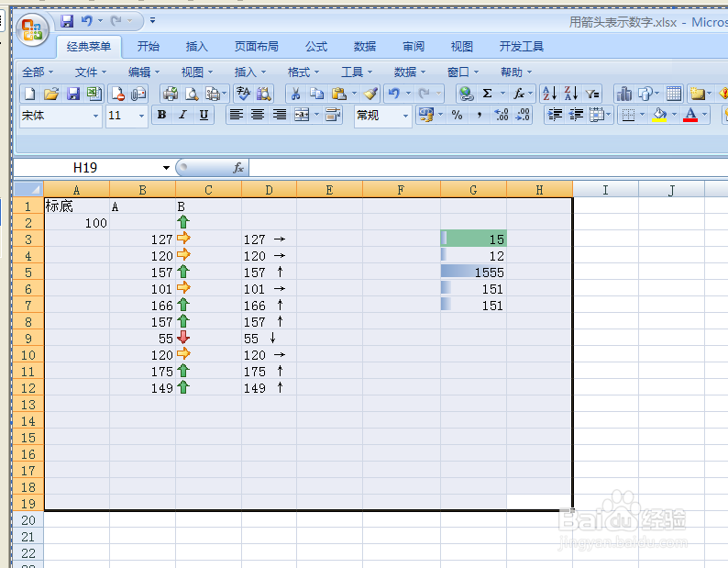The image size is (728, 568).
Task: Toggle italic formatting
Action: (182, 115)
